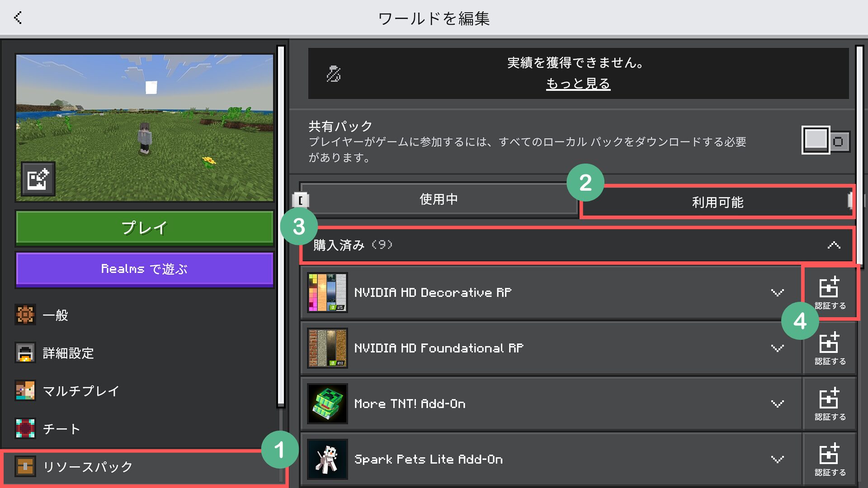Click the リソースパック chest icon
868x488 pixels.
(x=25, y=467)
